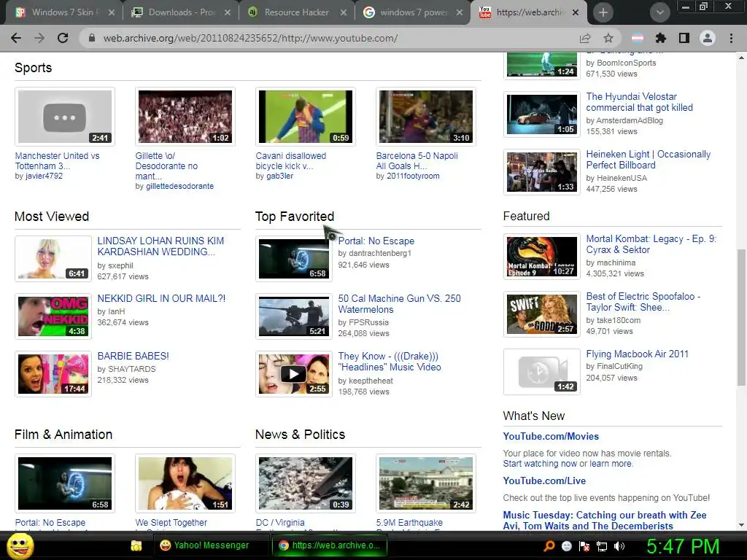747x560 pixels.
Task: Click the browser back arrow
Action: click(16, 38)
